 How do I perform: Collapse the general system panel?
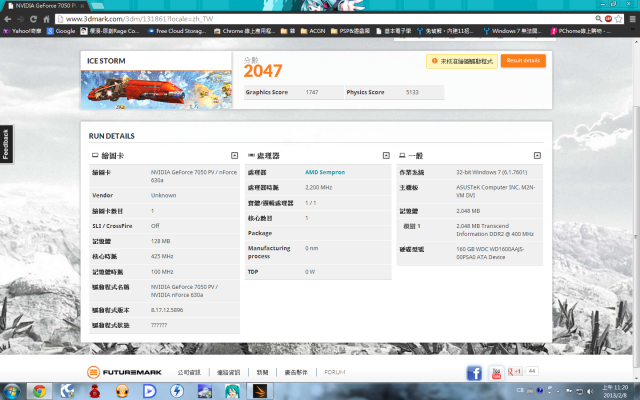tap(537, 156)
